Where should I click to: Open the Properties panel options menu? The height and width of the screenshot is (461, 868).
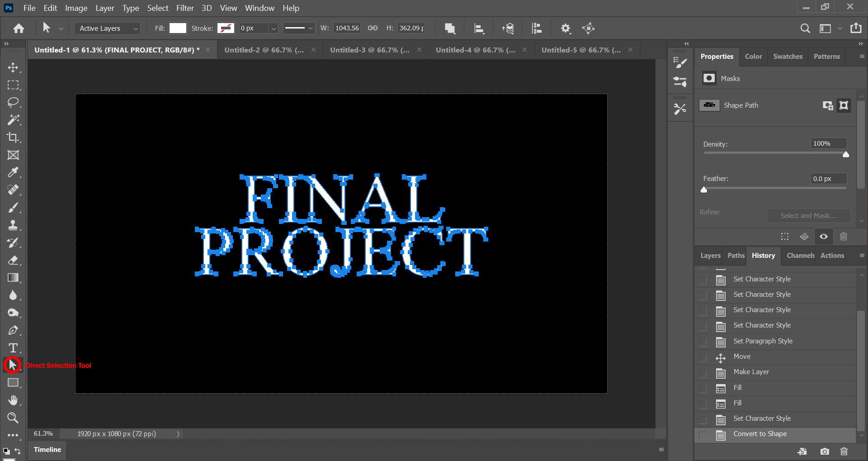click(x=862, y=57)
